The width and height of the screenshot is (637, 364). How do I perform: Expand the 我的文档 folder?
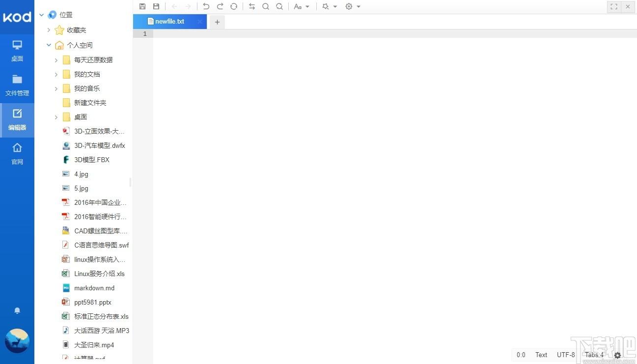(x=56, y=74)
